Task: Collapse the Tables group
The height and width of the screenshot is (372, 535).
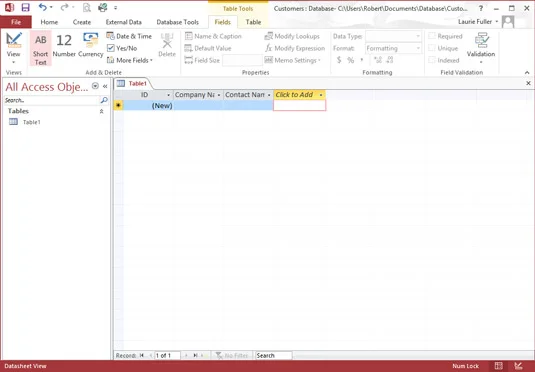Action: click(x=101, y=111)
